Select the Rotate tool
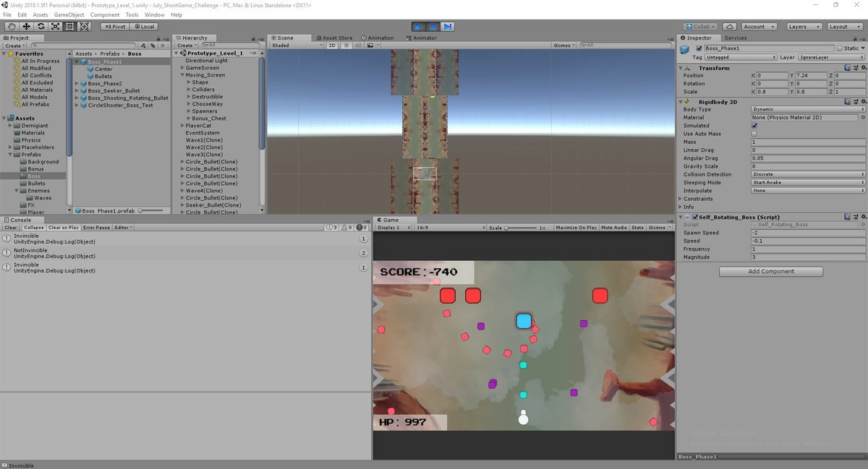 [x=41, y=27]
